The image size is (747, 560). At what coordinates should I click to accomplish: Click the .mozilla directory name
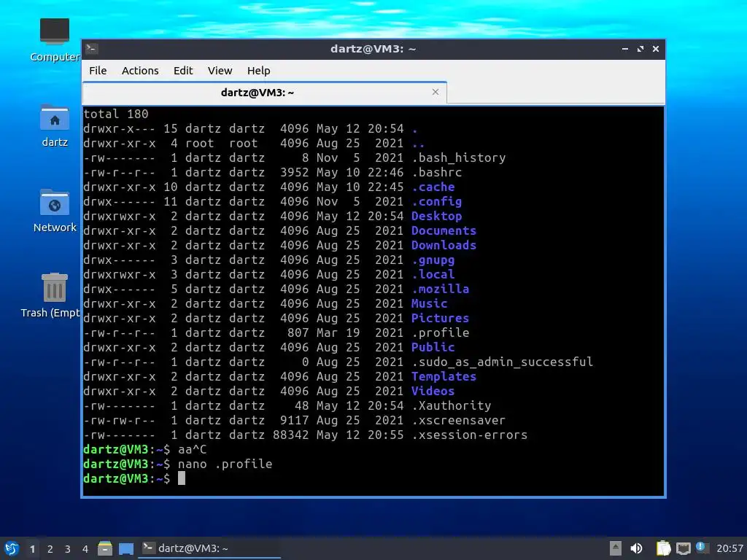[441, 289]
